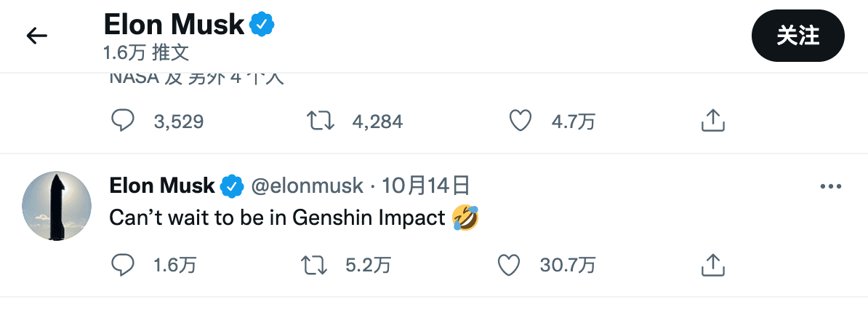Open the "Can't wait to be in Genshin Impact" tweet
Viewport: 868px width, 310px height.
[x=276, y=218]
